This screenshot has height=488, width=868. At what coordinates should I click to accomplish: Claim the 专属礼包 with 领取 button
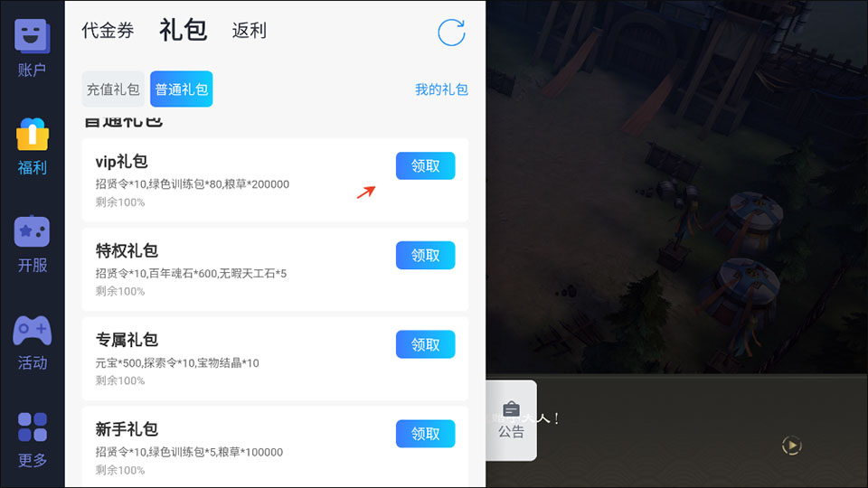coord(425,344)
